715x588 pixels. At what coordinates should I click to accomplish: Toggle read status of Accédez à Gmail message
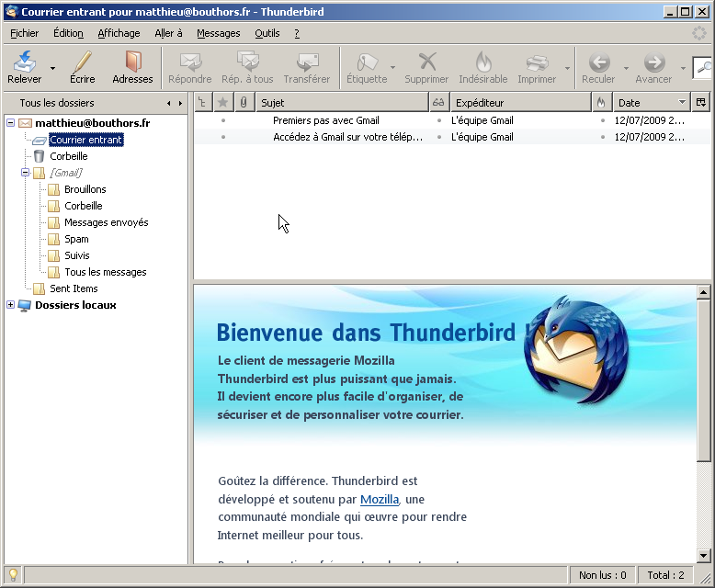(439, 137)
